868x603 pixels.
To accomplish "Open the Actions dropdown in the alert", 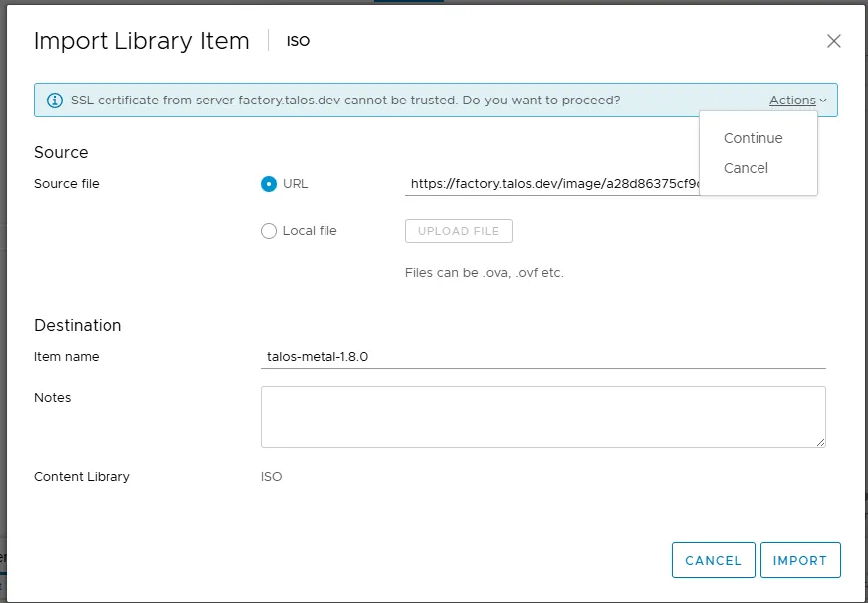I will (792, 100).
